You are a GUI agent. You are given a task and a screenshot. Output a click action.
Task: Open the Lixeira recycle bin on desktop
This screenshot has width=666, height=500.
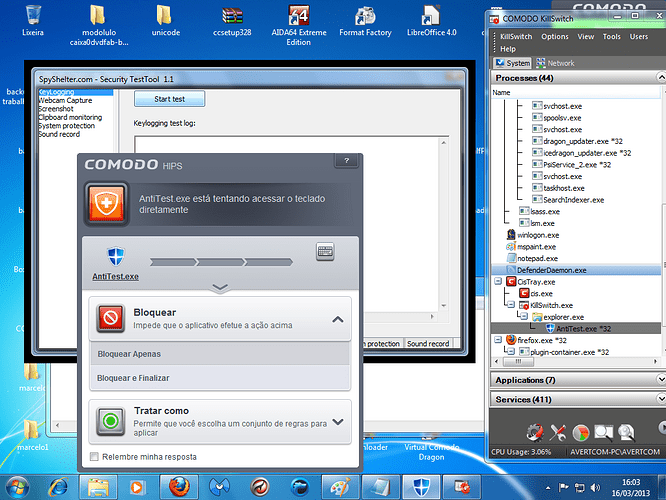click(x=33, y=20)
